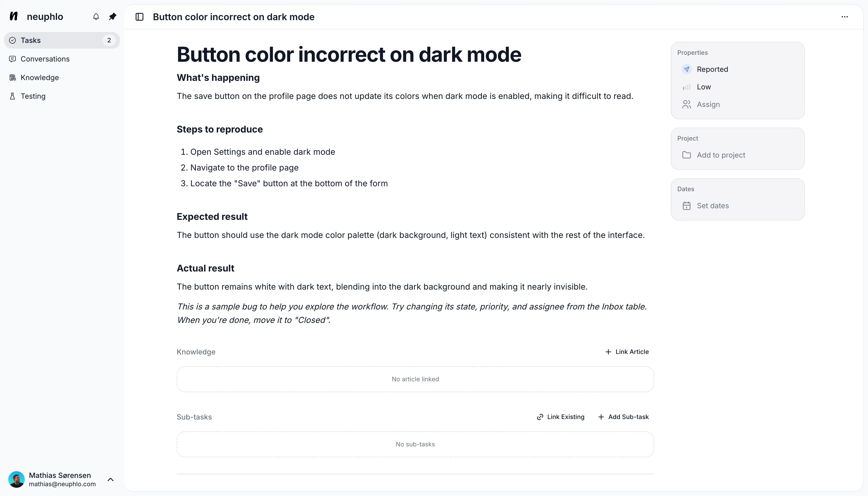The width and height of the screenshot is (868, 496).
Task: Change the Reported status property
Action: [712, 69]
